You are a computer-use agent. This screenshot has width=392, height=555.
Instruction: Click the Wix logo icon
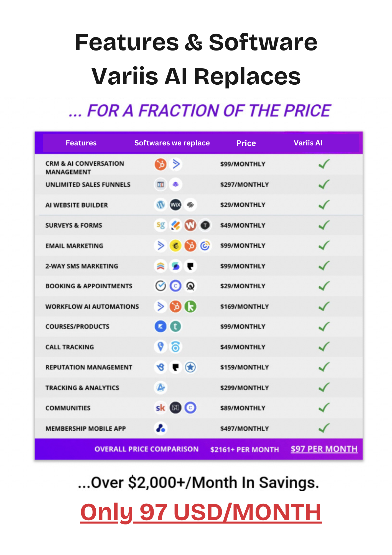175,205
